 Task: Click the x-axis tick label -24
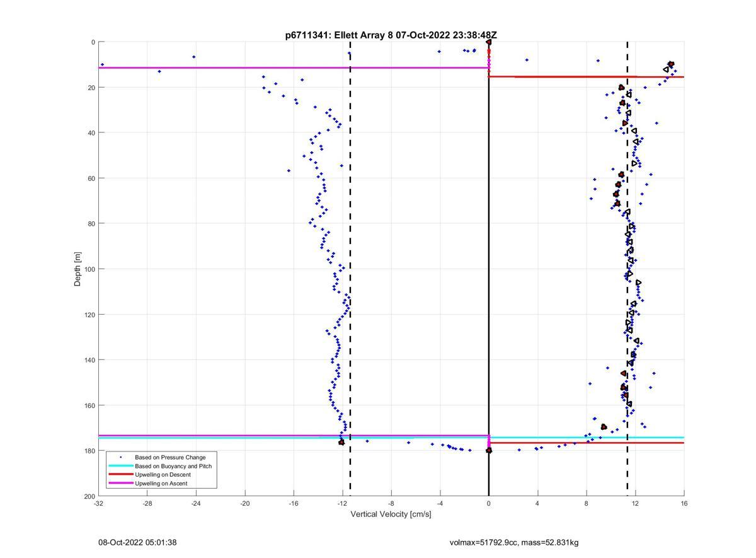click(x=196, y=503)
